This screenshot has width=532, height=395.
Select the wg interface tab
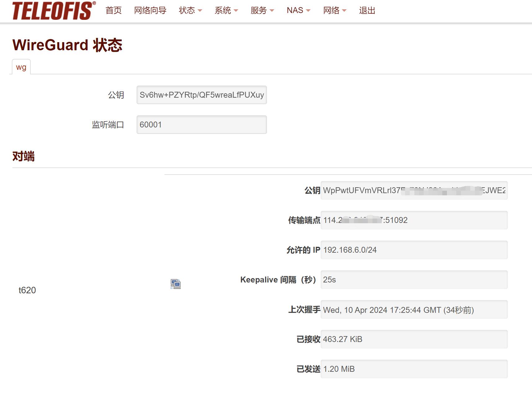[21, 67]
